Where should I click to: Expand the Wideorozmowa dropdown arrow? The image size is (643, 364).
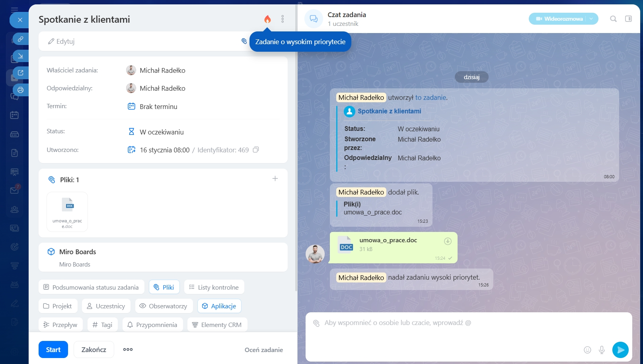click(x=592, y=19)
